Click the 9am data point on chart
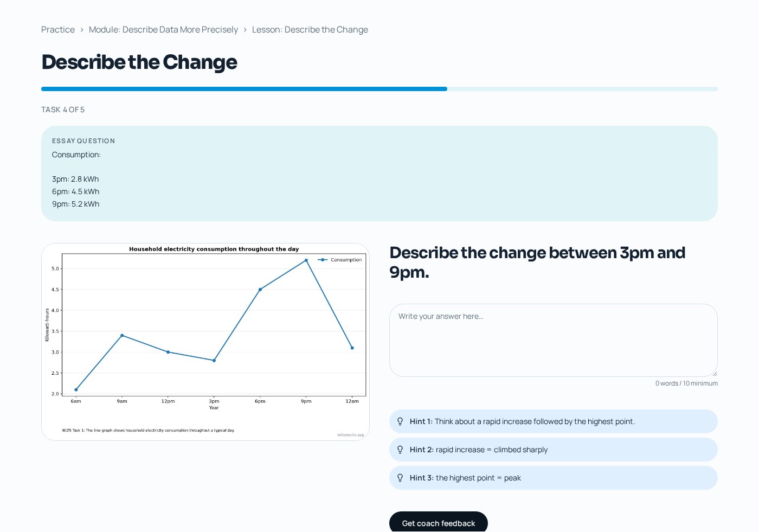Image resolution: width=759 pixels, height=532 pixels. [122, 336]
